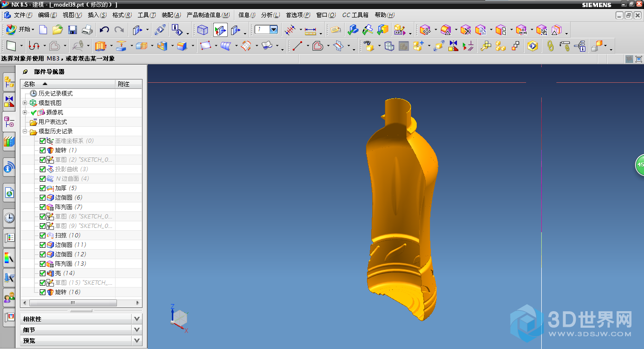
Task: Open the 编辑(E) menu
Action: (47, 15)
